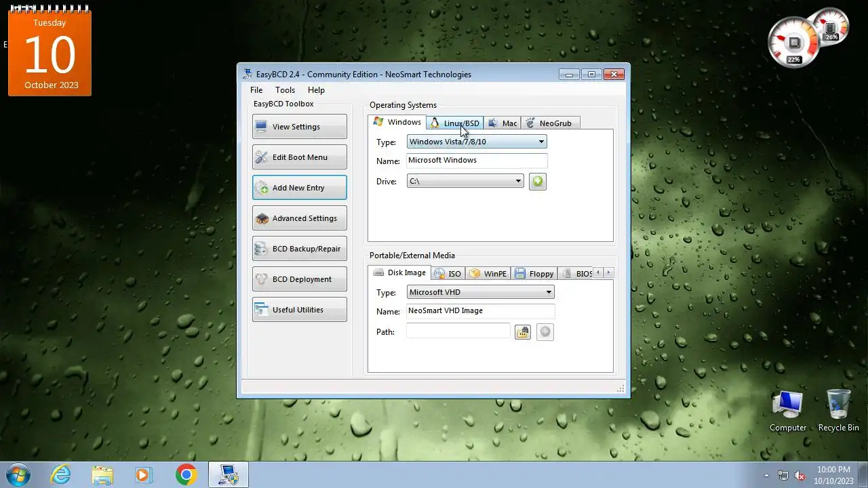
Task: Click the EasyBCD taskbar icon
Action: (228, 474)
